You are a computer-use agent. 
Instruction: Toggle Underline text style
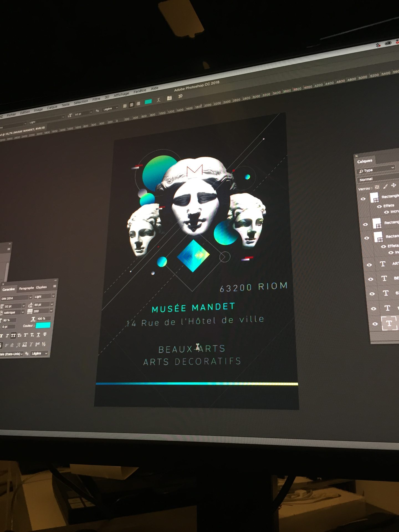38,335
